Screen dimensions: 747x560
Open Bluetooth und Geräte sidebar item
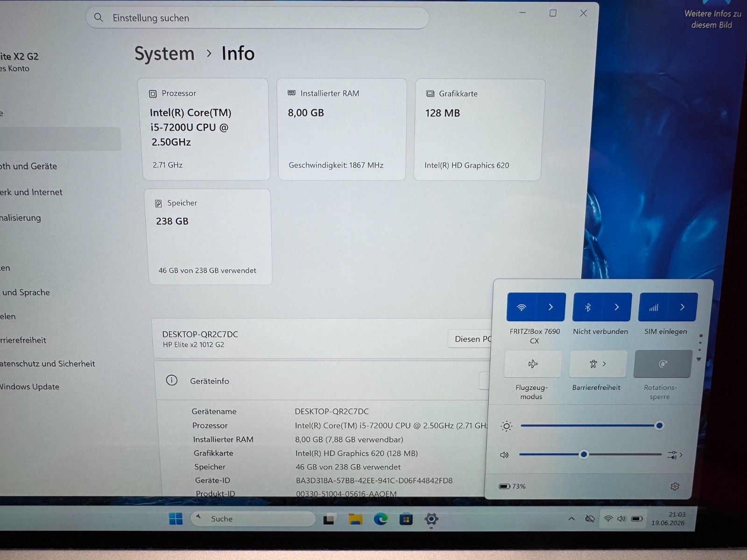coord(28,166)
